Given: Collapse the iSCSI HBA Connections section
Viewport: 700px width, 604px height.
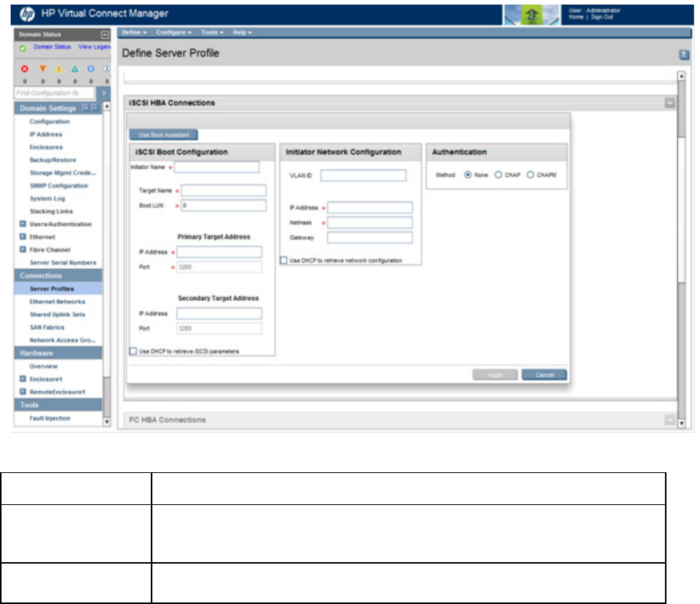Looking at the screenshot, I should pyautogui.click(x=670, y=103).
